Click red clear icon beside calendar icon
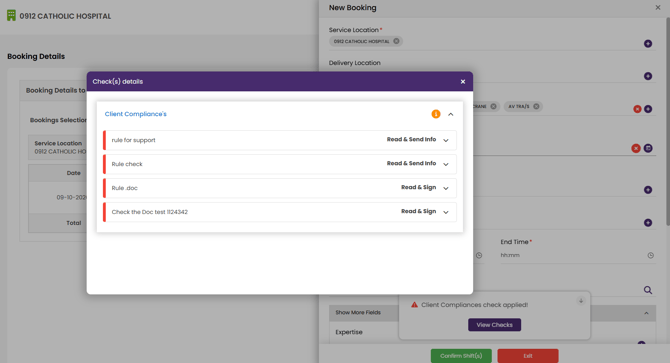Screen dimensions: 670x363 click(636, 148)
